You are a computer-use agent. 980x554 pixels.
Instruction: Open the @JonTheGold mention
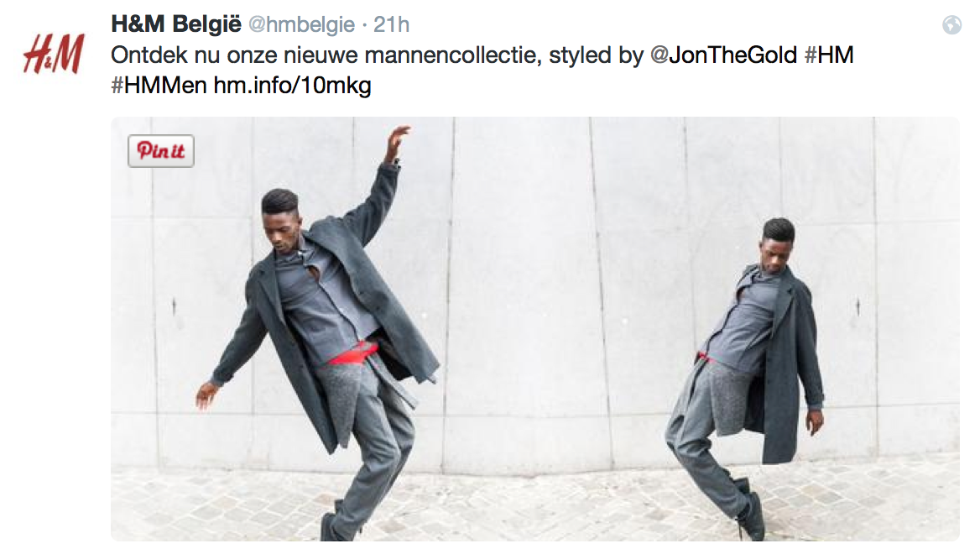coord(723,55)
